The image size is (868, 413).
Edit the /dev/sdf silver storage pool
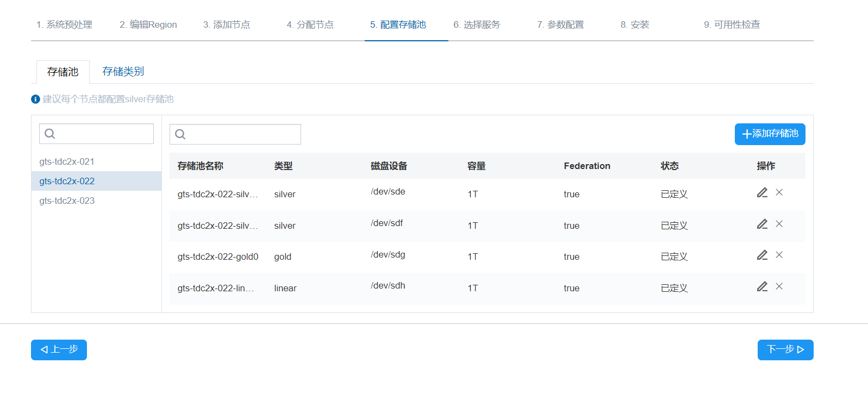(762, 224)
